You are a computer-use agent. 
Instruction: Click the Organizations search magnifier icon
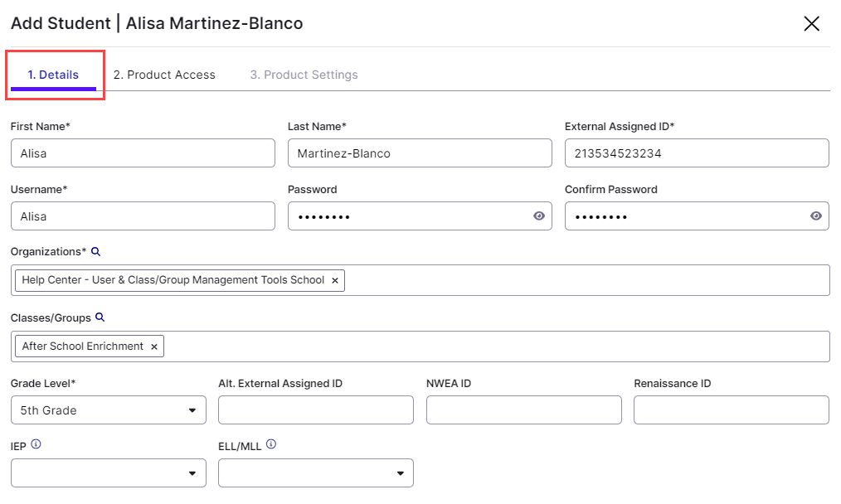pos(95,251)
